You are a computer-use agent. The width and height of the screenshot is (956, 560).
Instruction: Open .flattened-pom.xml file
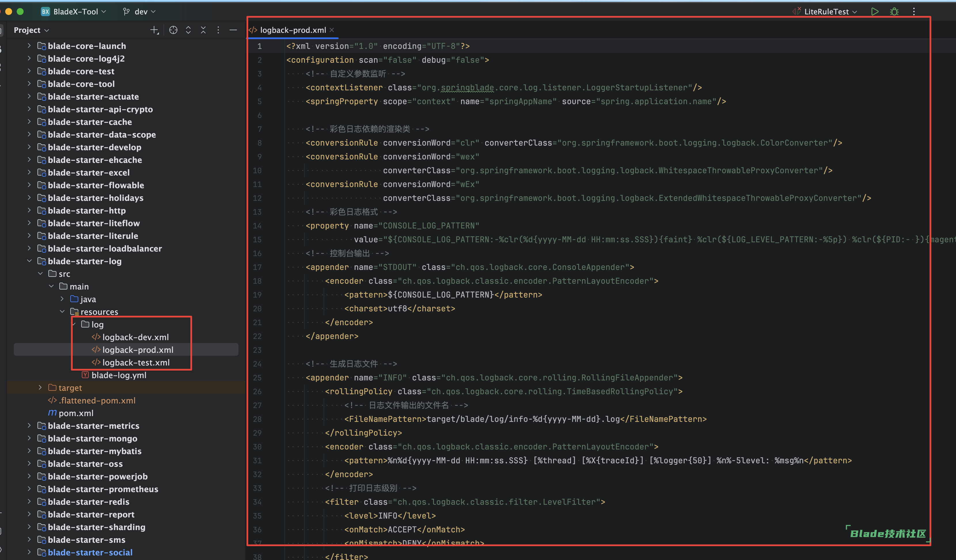tap(97, 400)
